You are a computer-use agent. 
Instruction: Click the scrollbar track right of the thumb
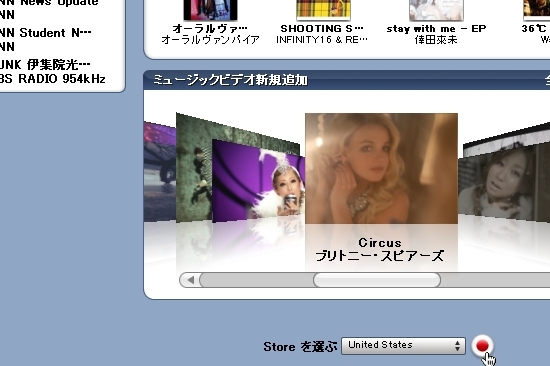(x=495, y=280)
